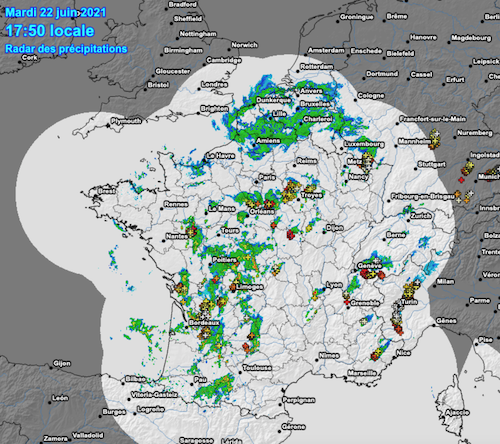Click the Perpignan city dot

pos(280,405)
